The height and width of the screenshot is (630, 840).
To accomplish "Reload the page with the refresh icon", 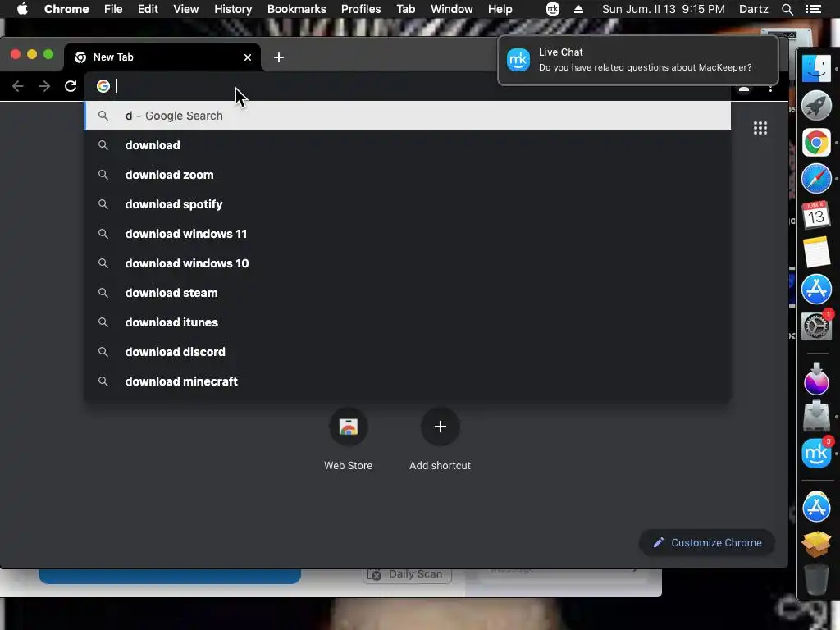I will pyautogui.click(x=71, y=86).
